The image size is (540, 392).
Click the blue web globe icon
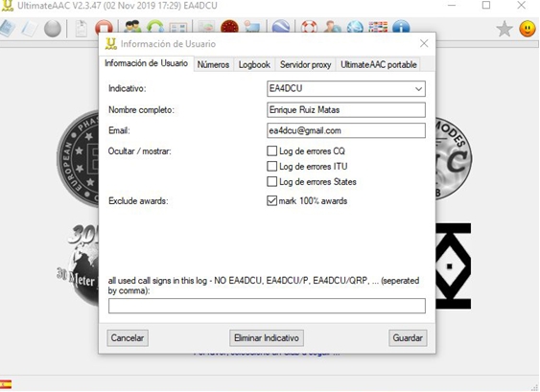[x=355, y=27]
